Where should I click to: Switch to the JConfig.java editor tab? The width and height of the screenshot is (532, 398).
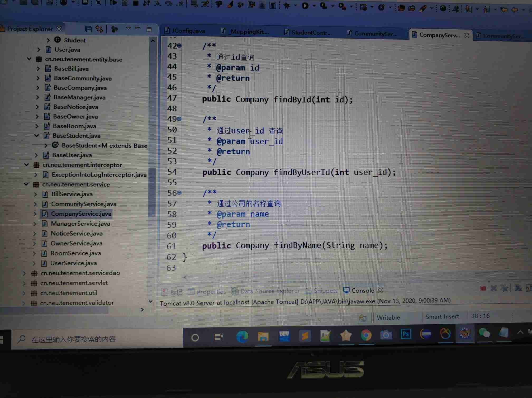point(188,31)
